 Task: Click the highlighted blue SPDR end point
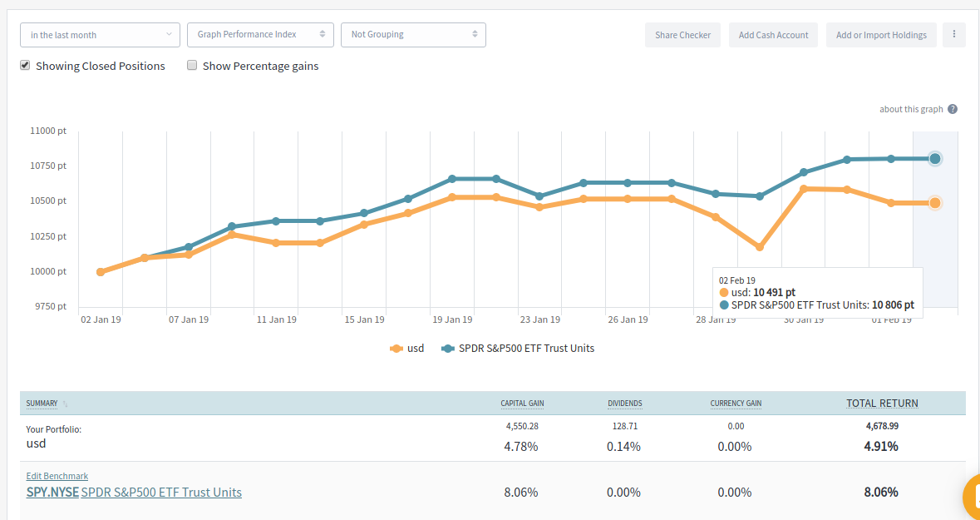pos(935,159)
